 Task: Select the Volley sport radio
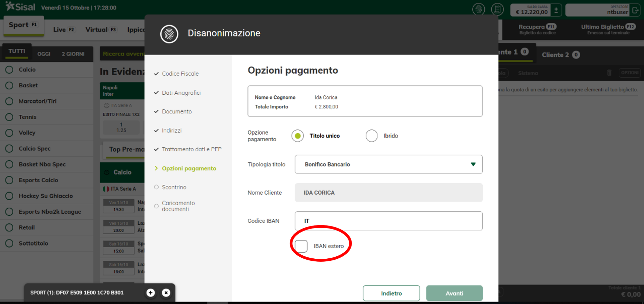[x=9, y=133]
